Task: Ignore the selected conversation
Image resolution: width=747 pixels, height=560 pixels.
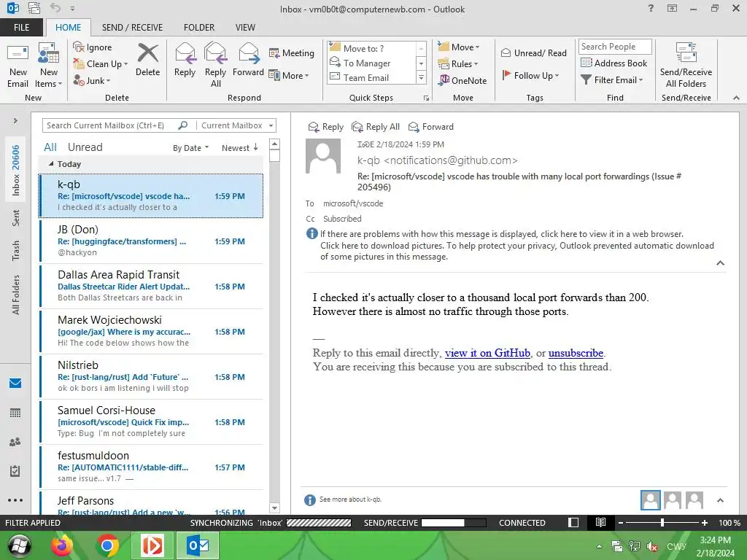Action: (93, 47)
